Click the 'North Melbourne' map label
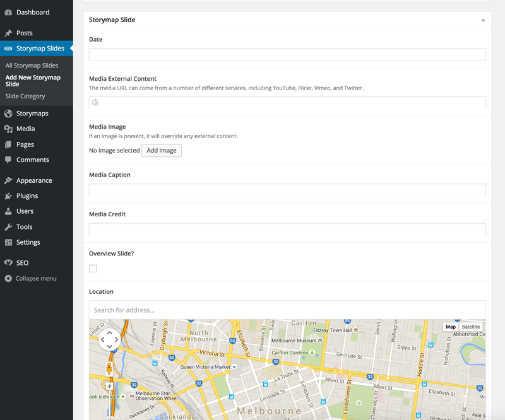505x420 pixels. (199, 336)
